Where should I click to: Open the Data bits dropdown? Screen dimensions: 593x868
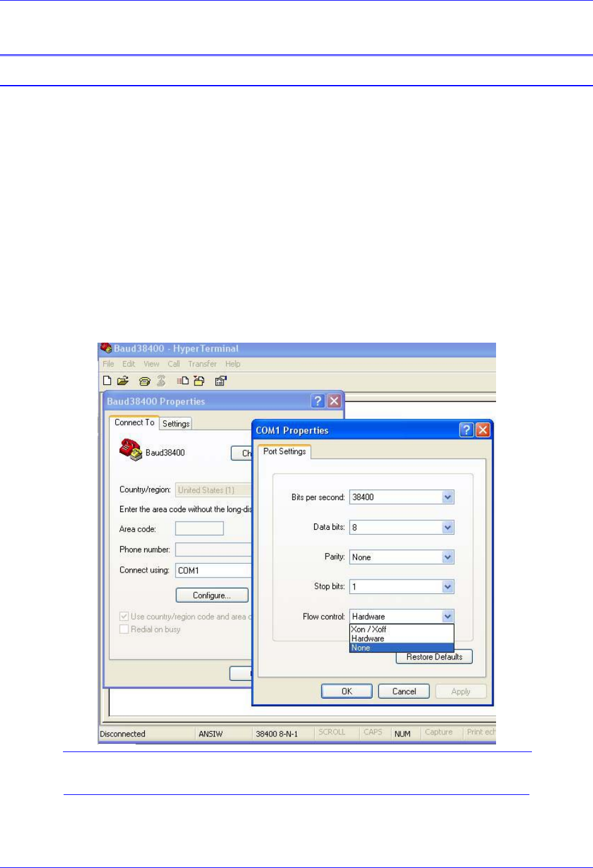pyautogui.click(x=448, y=527)
